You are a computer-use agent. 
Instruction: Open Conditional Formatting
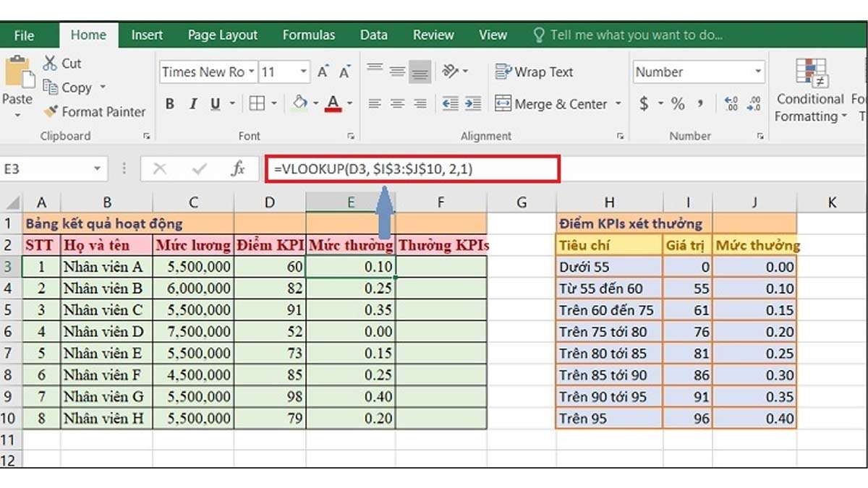tap(809, 94)
